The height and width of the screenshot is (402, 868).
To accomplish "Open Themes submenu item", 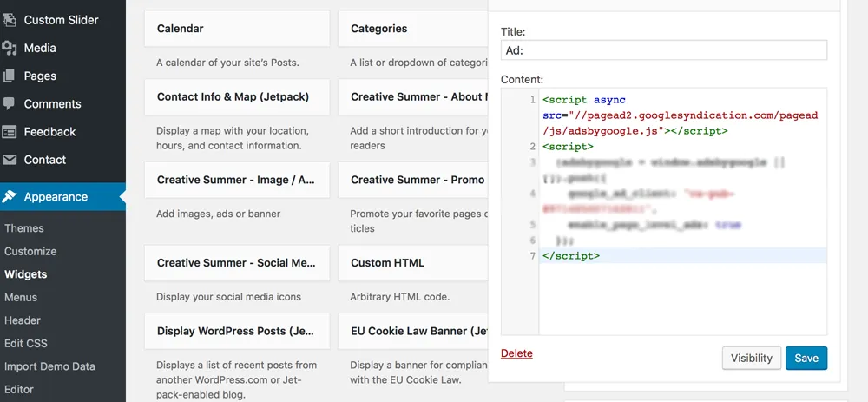I will pos(23,228).
